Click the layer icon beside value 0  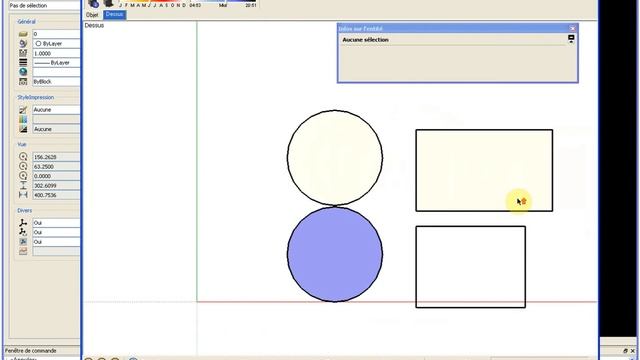click(23, 34)
